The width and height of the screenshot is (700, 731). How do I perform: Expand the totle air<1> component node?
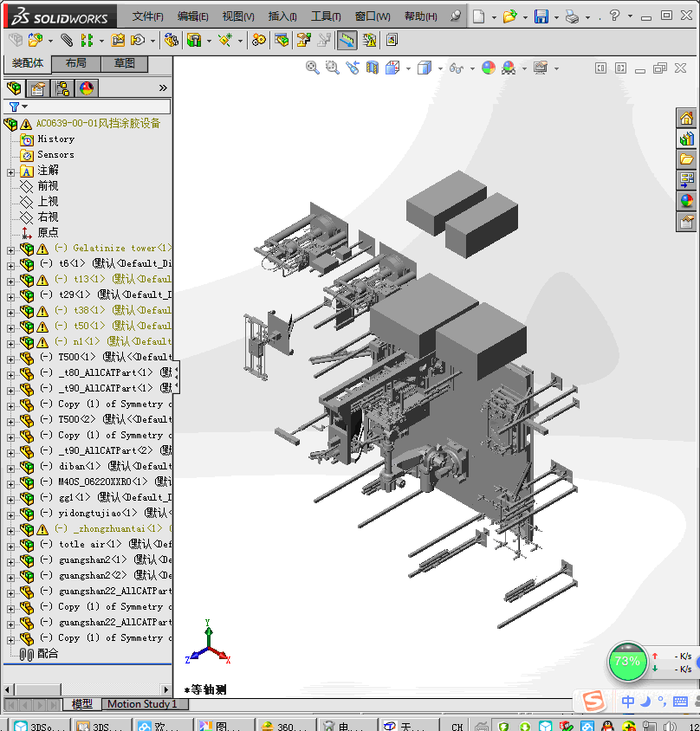click(x=10, y=545)
